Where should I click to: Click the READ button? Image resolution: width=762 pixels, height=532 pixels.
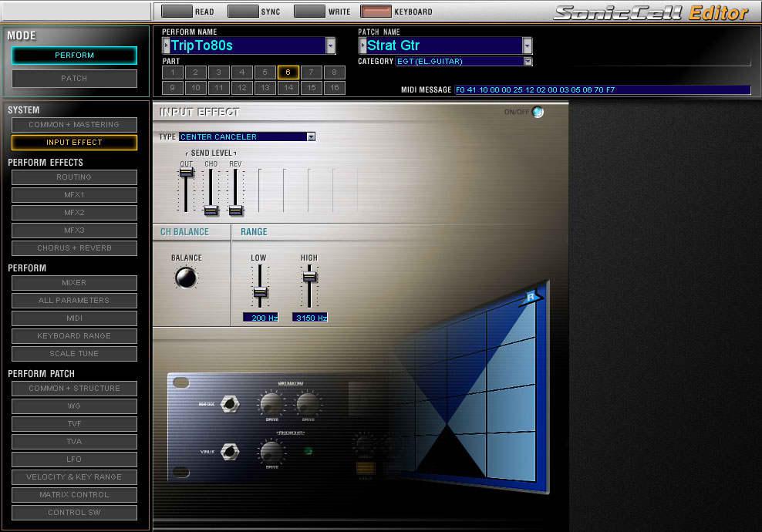point(177,11)
